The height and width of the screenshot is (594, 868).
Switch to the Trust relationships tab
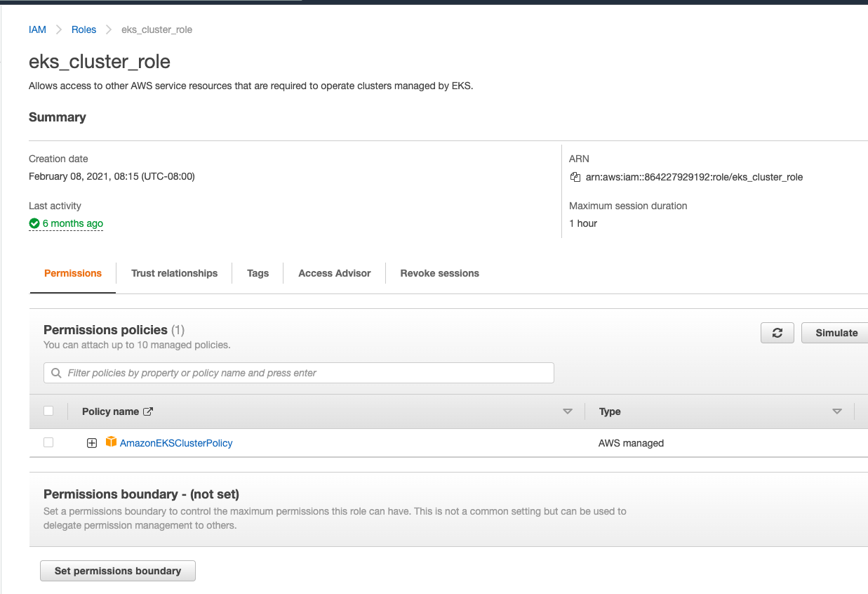(173, 273)
